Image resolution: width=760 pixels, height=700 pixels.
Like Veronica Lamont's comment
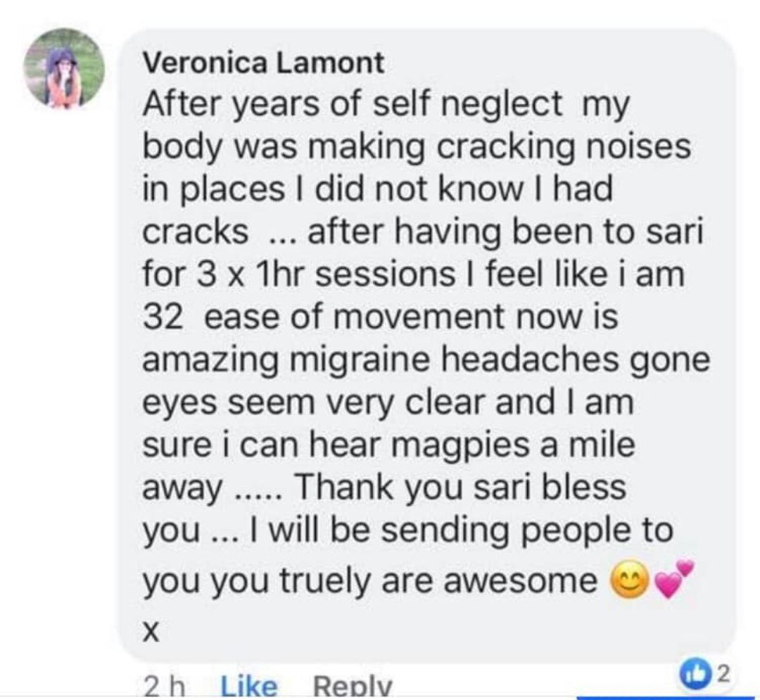click(x=249, y=685)
